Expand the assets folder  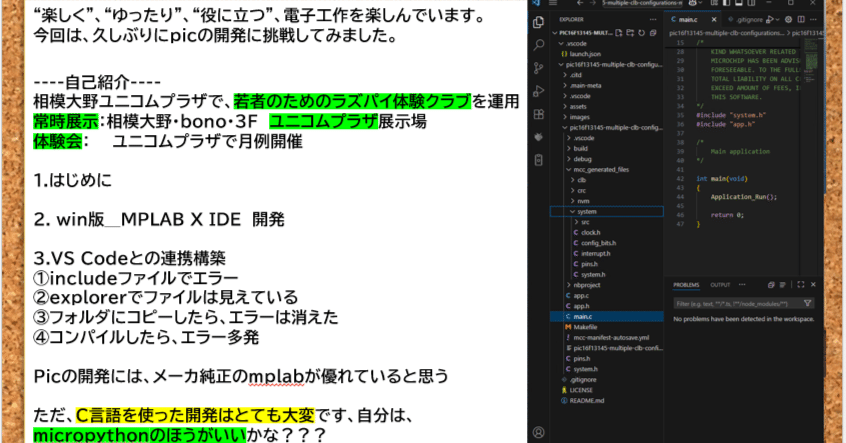click(x=606, y=106)
